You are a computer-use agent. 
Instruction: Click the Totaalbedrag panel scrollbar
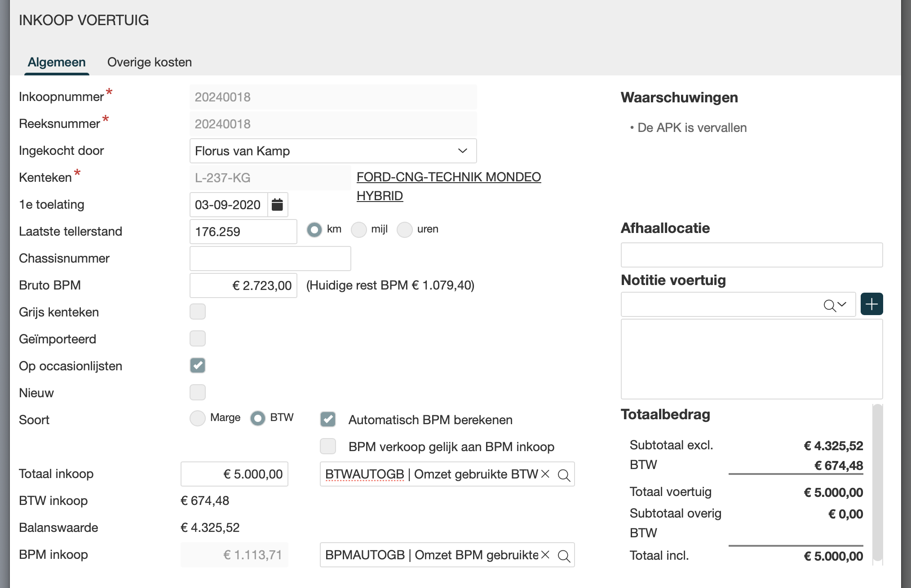click(x=877, y=483)
